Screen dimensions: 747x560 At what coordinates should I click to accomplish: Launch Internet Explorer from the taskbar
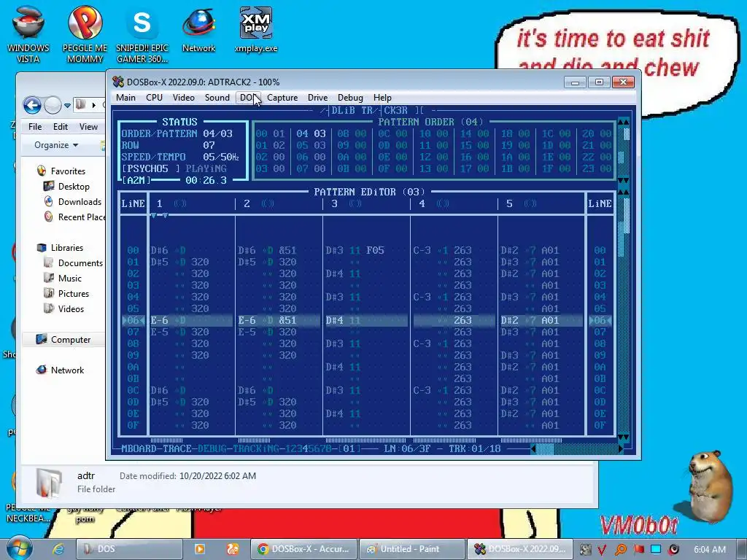(x=58, y=549)
